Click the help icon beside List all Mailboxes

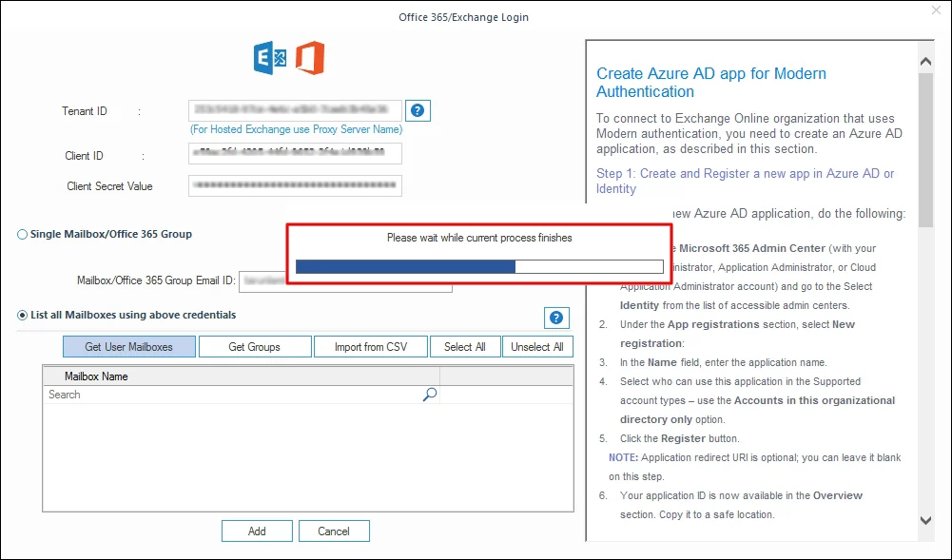coord(556,318)
